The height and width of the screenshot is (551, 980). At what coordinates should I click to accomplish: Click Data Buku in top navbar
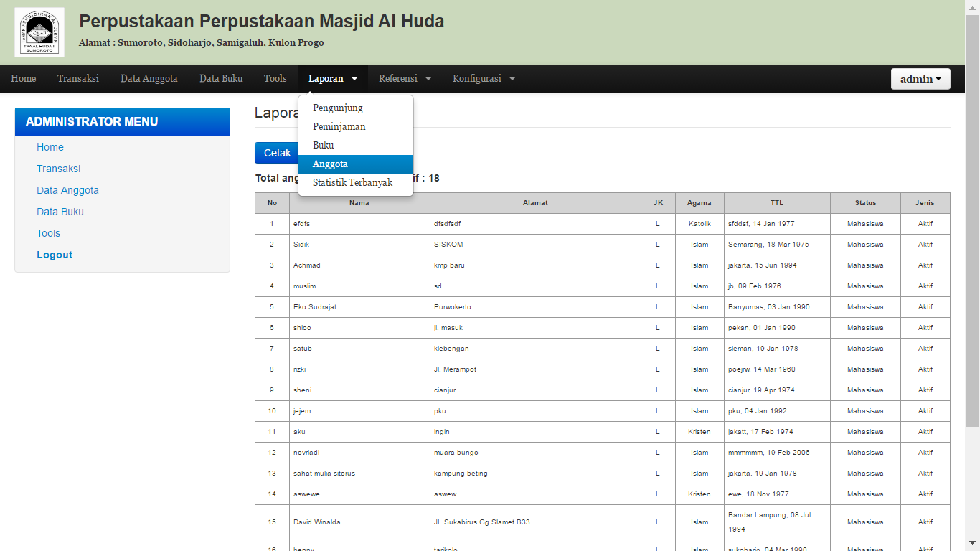pyautogui.click(x=221, y=79)
